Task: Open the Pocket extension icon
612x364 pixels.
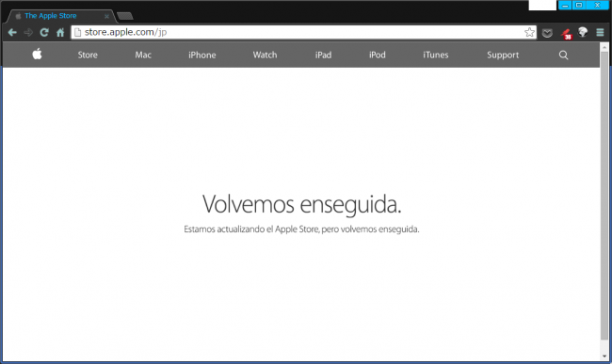Action: click(x=547, y=33)
